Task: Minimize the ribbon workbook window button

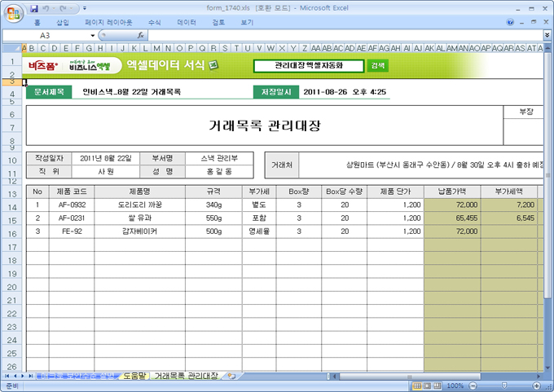Action: pos(521,22)
